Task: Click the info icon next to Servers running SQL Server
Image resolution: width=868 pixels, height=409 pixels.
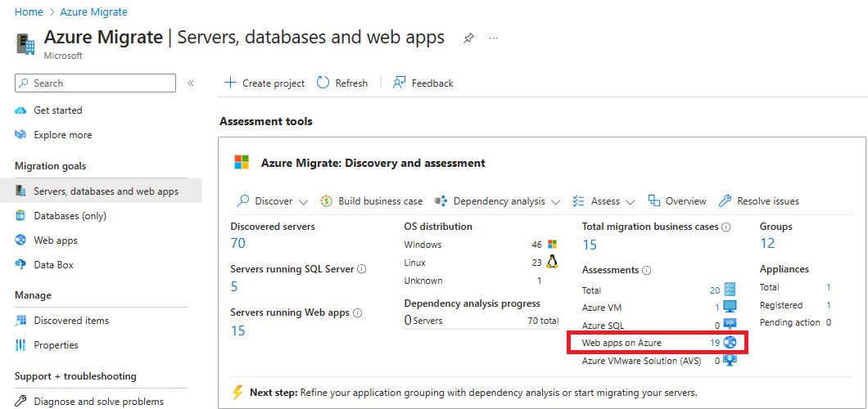Action: point(362,269)
